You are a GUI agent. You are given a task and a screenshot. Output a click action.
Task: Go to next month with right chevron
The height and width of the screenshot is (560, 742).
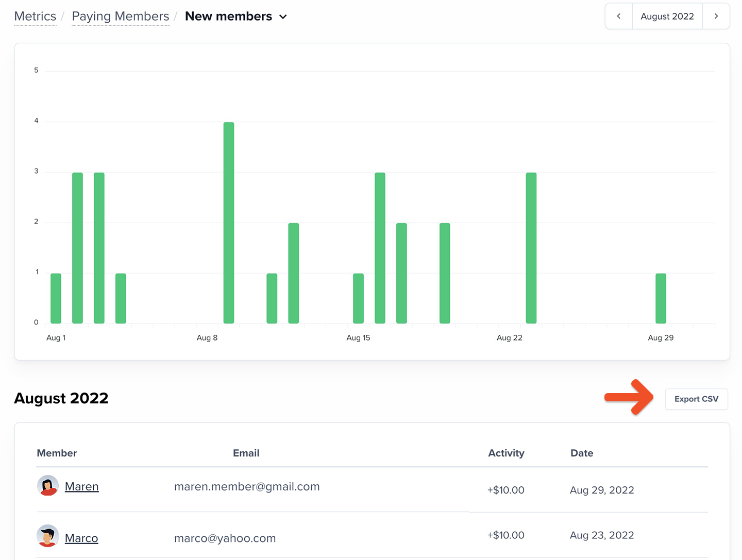point(716,16)
